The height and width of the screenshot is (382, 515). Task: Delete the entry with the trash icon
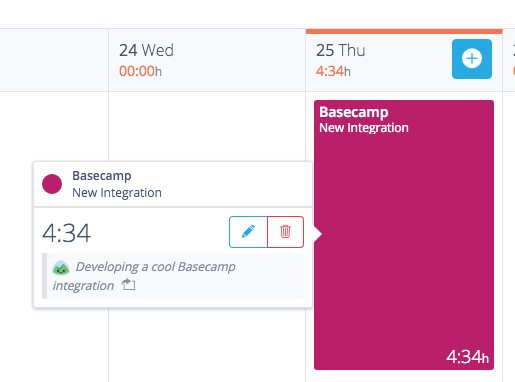point(285,232)
